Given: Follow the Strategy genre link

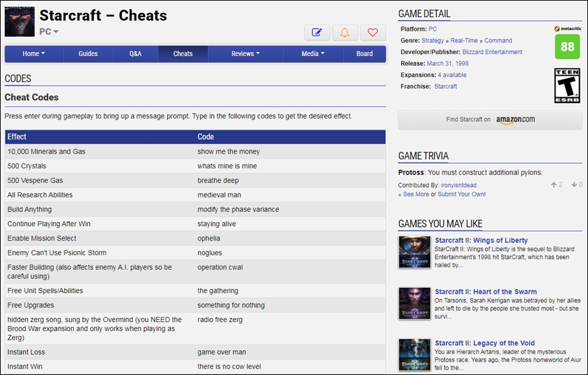Looking at the screenshot, I should [x=432, y=40].
